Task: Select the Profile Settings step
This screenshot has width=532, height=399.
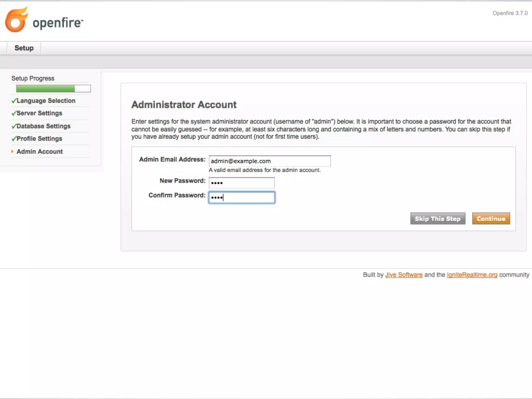Action: click(x=39, y=139)
